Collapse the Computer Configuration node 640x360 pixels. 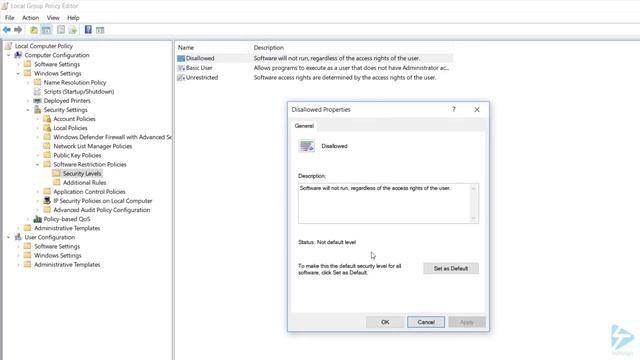pyautogui.click(x=9, y=55)
